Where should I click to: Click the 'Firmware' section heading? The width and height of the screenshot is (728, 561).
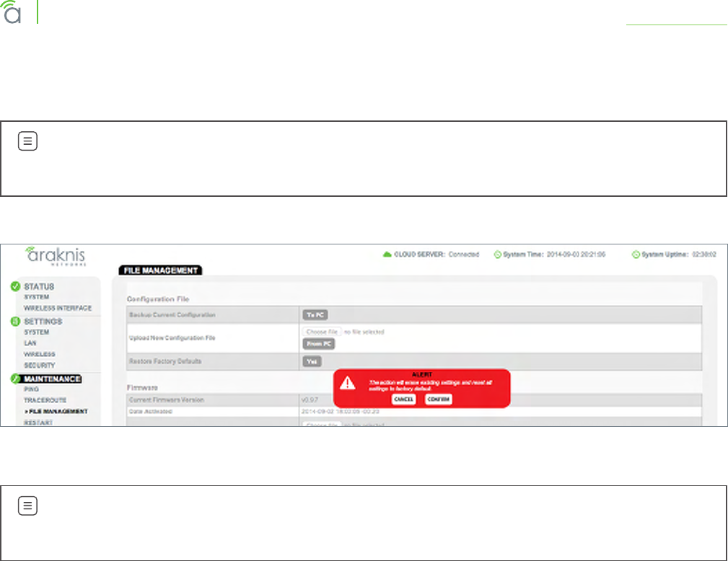(143, 387)
